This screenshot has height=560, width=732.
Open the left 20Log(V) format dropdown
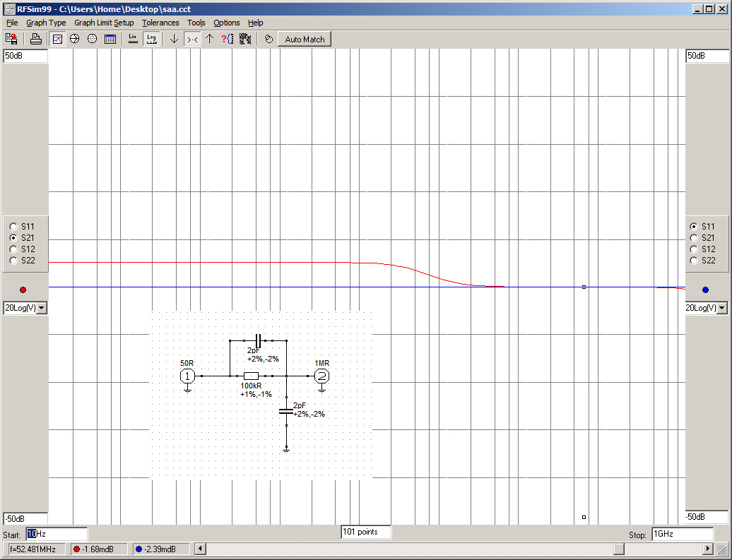click(42, 308)
